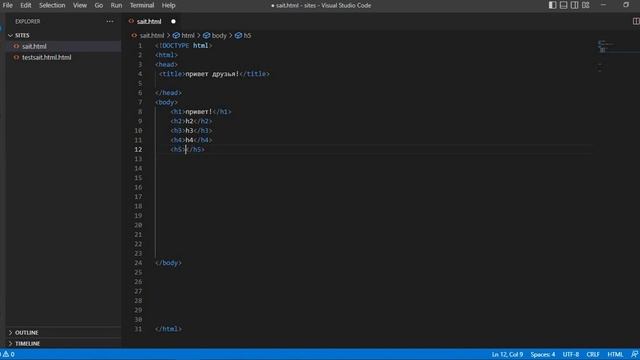Toggle bottom panel layout icon
This screenshot has width=640, height=360.
click(x=563, y=5)
